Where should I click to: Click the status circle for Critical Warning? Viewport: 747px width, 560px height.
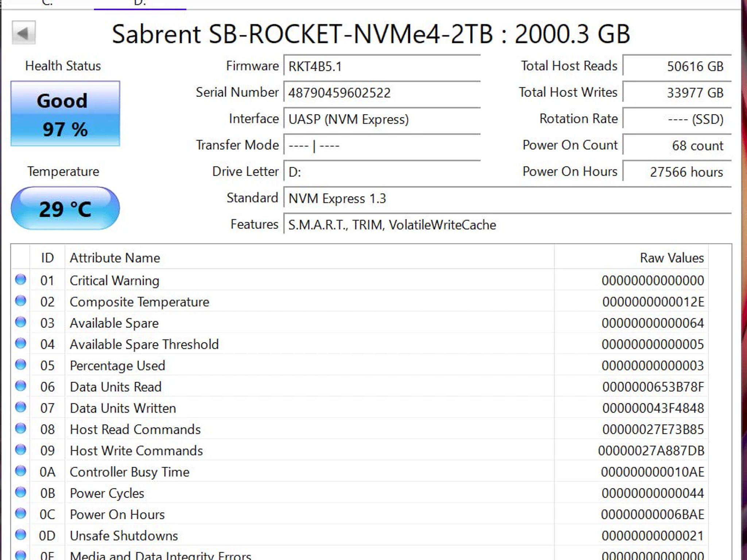tap(21, 280)
